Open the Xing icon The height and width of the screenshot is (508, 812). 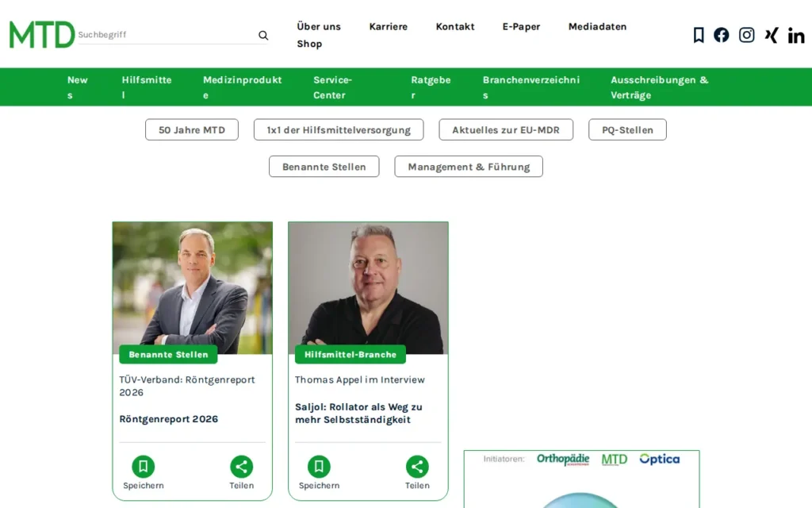coord(772,35)
